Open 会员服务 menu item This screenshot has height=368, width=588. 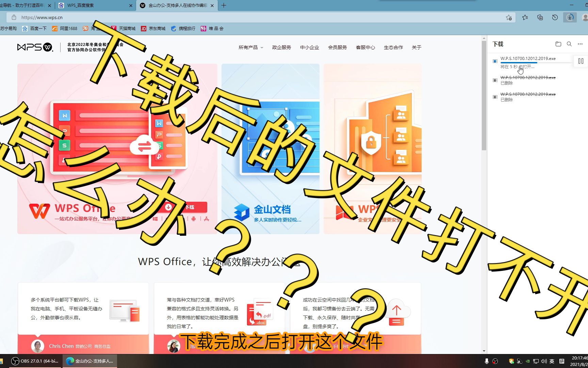(337, 47)
